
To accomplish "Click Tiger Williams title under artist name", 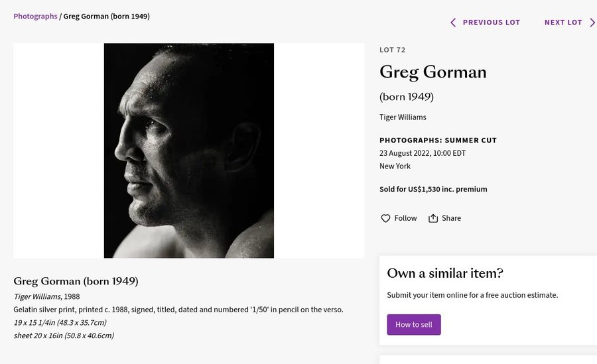I will 403,117.
